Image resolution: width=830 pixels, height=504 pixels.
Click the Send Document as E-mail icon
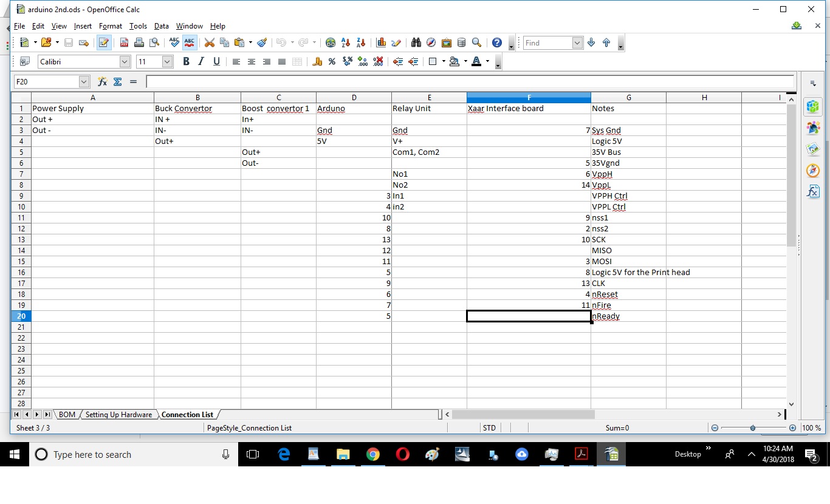84,43
